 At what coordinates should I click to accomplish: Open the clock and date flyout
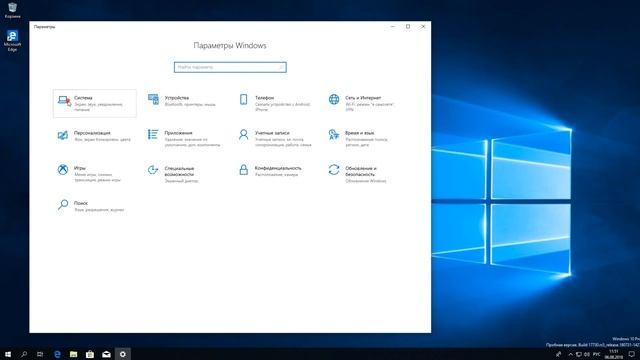click(x=613, y=354)
